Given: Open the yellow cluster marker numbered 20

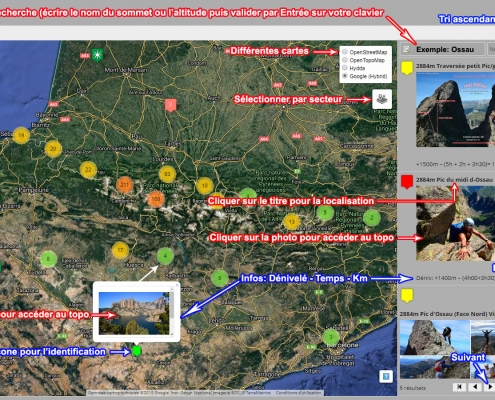Looking at the screenshot, I should 53,149.
